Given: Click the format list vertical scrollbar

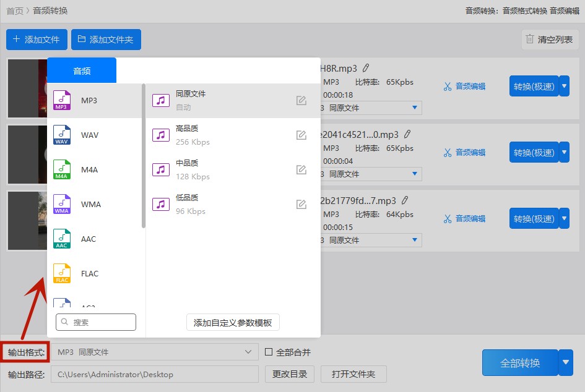Looking at the screenshot, I should (x=144, y=156).
